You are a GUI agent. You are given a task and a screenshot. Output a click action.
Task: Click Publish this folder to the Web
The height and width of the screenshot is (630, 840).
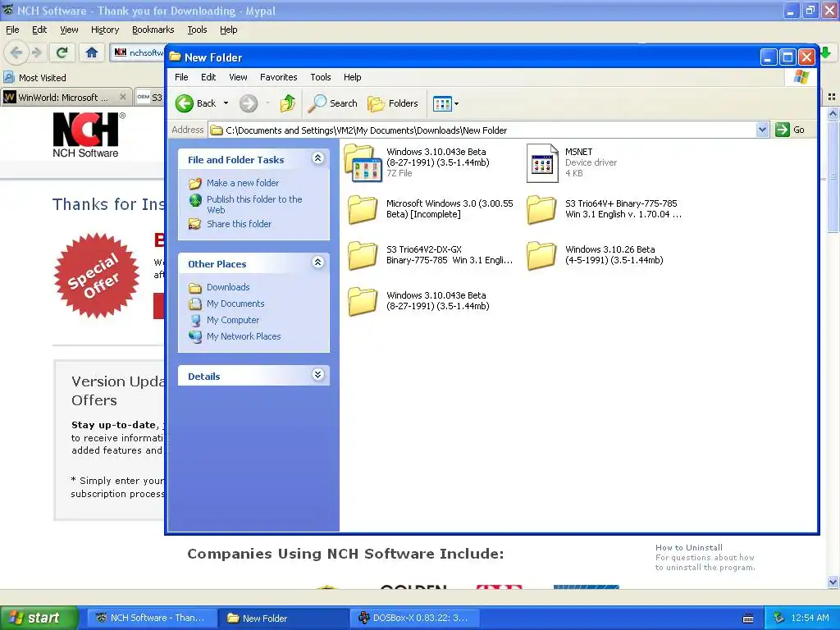(254, 204)
